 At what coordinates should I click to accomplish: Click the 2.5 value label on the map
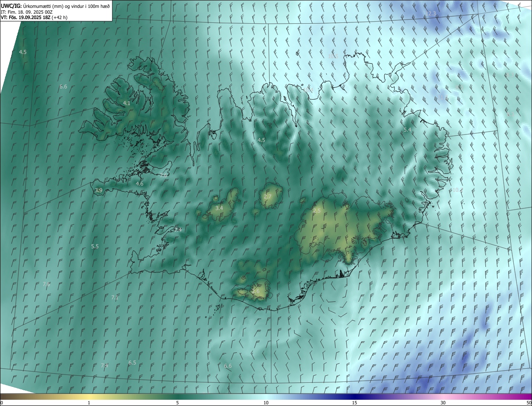(317, 211)
